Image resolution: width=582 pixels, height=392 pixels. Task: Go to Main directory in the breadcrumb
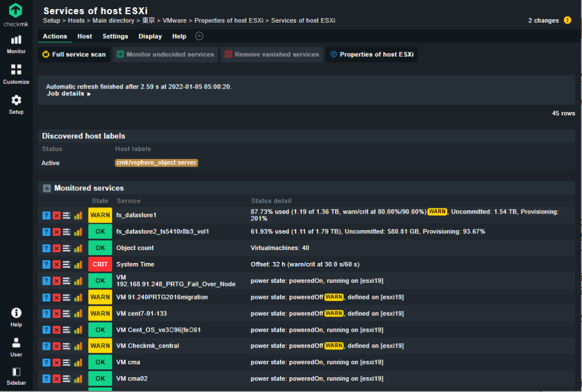coord(113,20)
